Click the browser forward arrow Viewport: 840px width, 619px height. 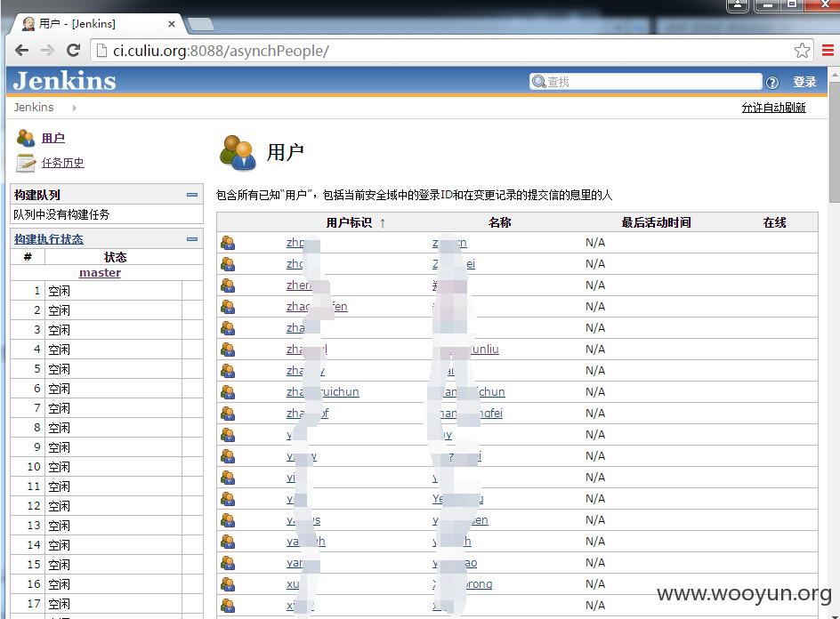pyautogui.click(x=48, y=51)
